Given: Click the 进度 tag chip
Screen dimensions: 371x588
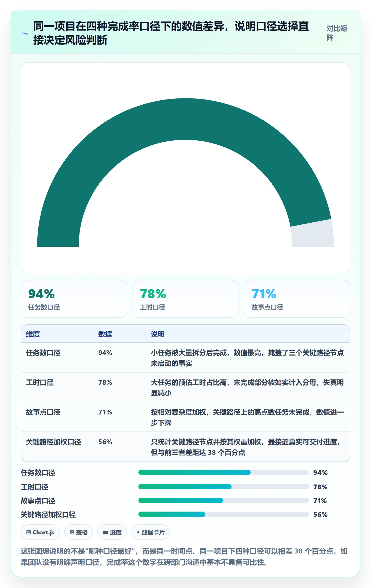Looking at the screenshot, I should (x=112, y=532).
